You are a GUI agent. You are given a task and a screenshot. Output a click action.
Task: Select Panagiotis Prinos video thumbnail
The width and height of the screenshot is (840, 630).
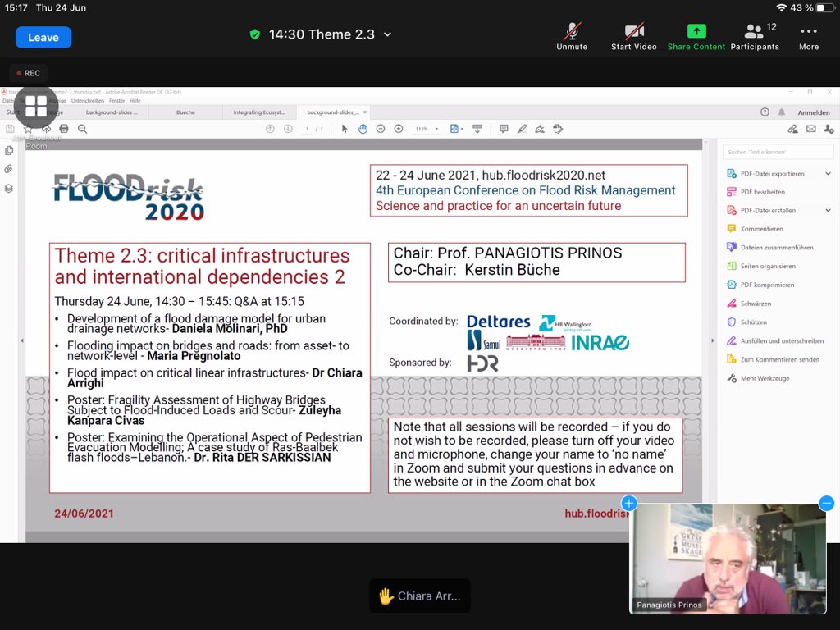[728, 558]
